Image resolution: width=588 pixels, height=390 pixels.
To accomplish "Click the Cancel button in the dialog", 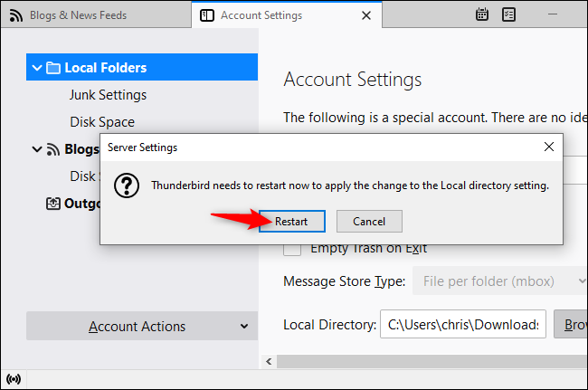I will (x=369, y=222).
